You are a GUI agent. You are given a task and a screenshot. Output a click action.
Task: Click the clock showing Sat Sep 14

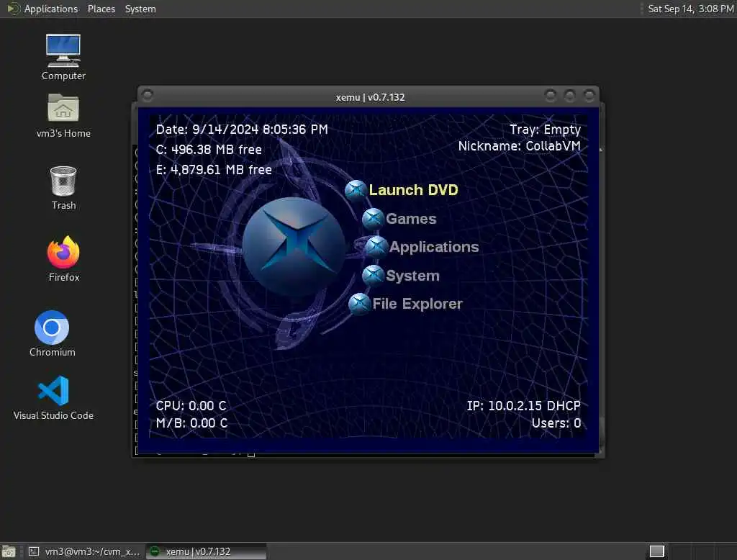[690, 9]
